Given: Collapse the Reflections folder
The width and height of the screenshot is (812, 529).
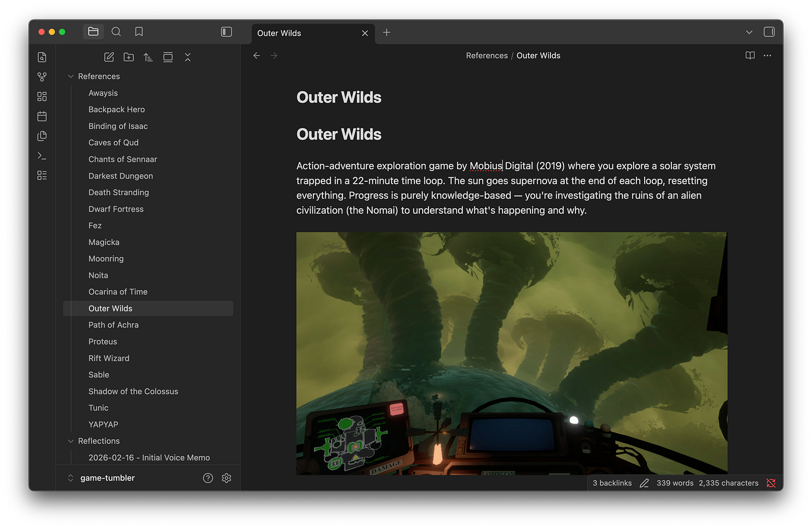Looking at the screenshot, I should 71,441.
